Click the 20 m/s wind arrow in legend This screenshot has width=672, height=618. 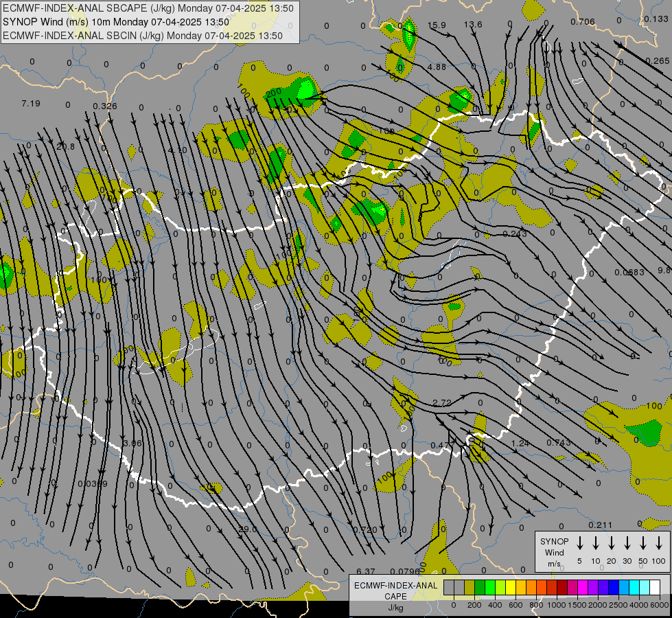[611, 543]
